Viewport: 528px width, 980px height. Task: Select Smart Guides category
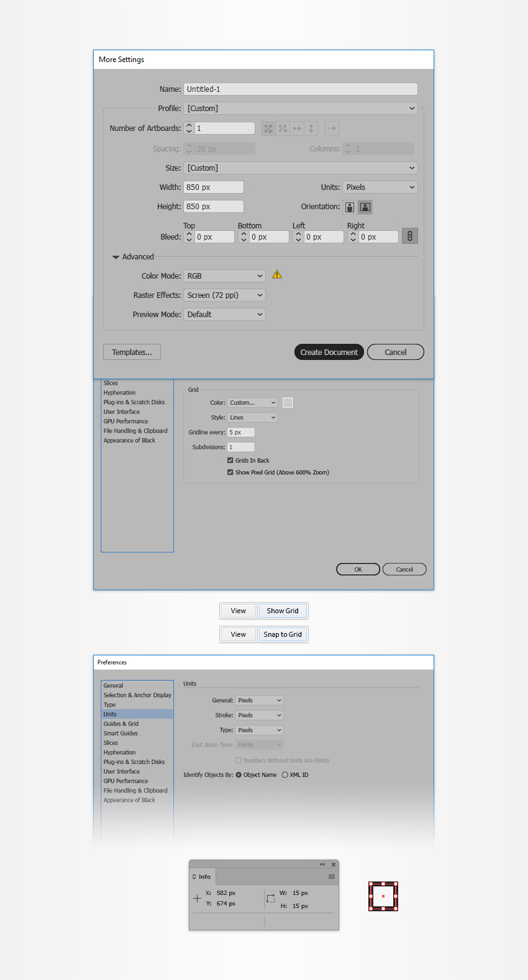[x=137, y=734]
